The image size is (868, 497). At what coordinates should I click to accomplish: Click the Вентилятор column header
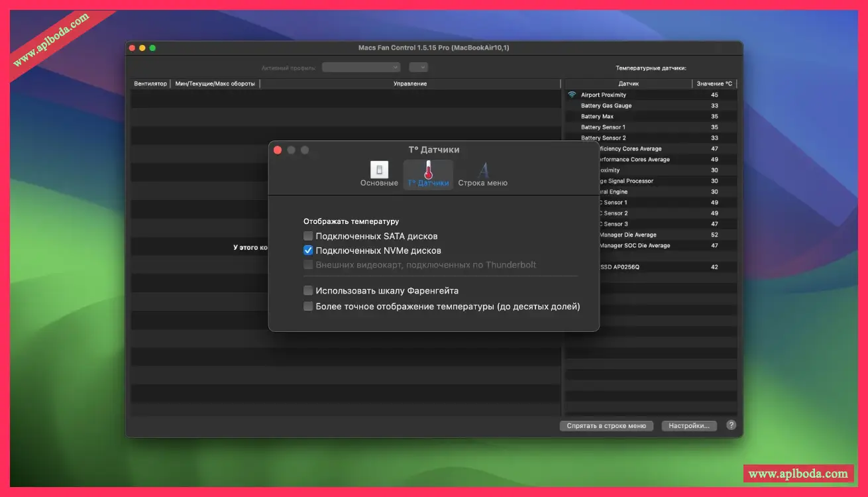(x=150, y=83)
